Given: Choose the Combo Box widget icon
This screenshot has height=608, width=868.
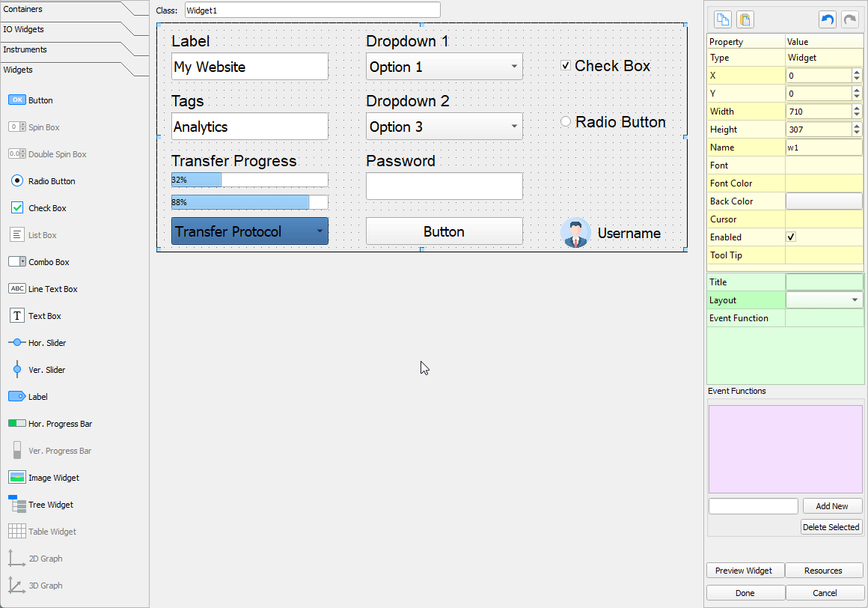Looking at the screenshot, I should click(17, 262).
